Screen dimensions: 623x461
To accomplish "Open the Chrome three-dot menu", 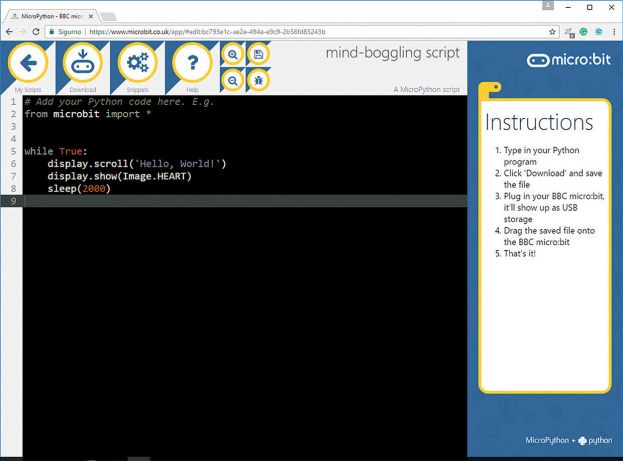I will click(612, 32).
